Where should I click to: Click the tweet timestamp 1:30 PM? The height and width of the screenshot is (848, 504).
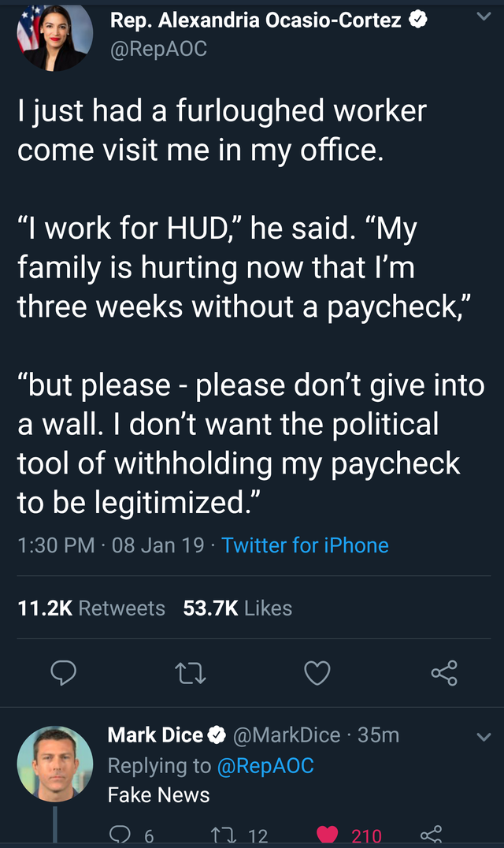click(x=57, y=545)
